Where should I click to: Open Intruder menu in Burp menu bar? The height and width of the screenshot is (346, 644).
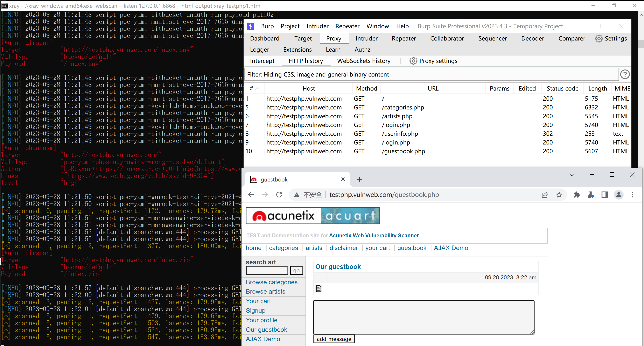[x=318, y=26]
